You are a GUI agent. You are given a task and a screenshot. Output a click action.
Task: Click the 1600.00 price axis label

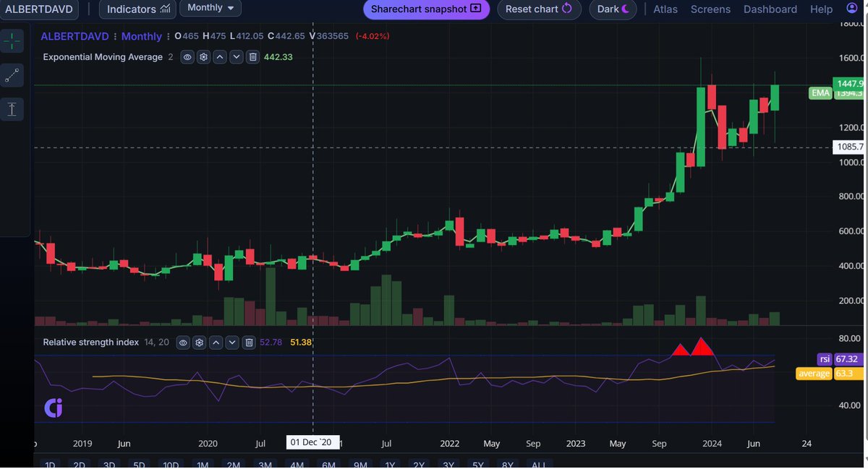(x=850, y=58)
